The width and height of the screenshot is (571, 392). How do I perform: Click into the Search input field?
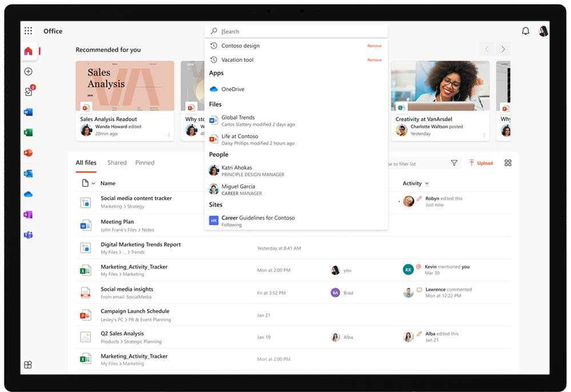coord(296,31)
